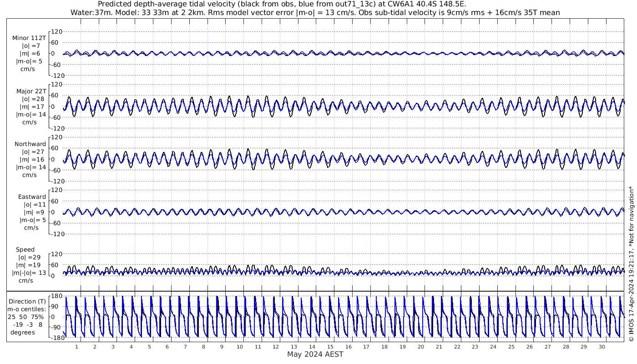Click day label '8' on the x-axis
The image size is (637, 364).
pos(203,346)
